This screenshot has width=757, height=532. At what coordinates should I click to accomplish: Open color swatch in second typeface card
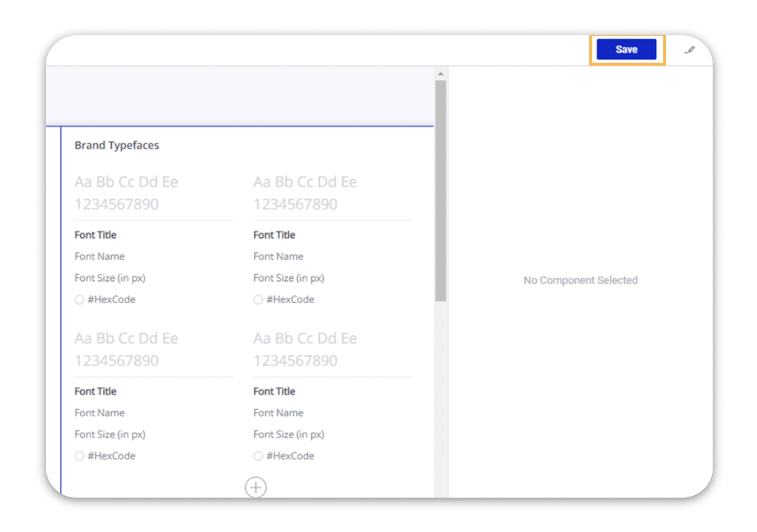[x=258, y=299]
